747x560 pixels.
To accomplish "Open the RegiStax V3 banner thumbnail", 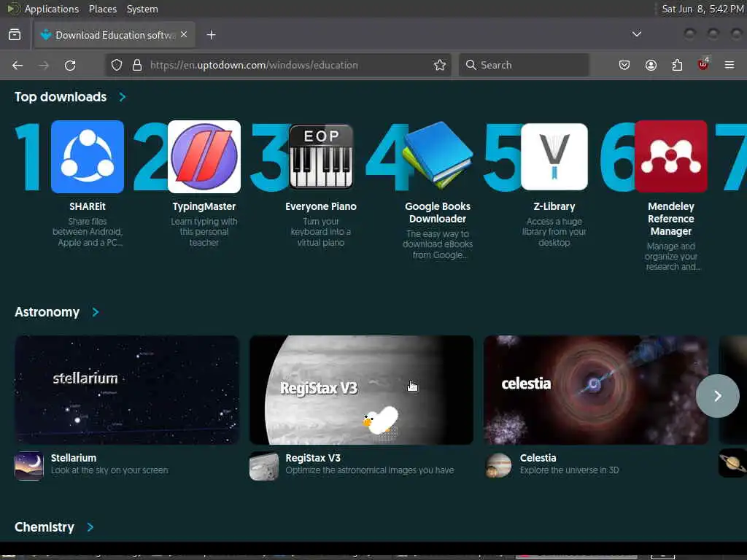I will (362, 390).
